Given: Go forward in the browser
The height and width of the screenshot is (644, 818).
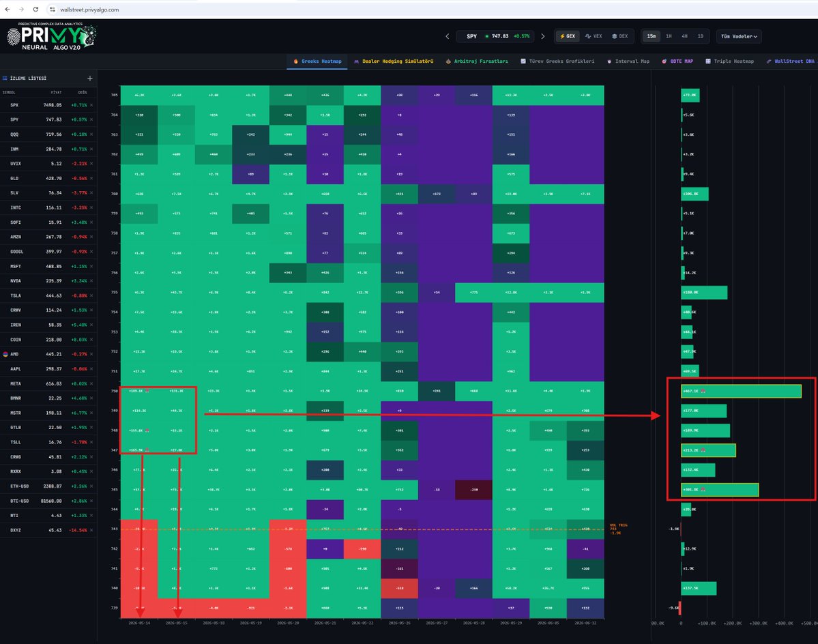Looking at the screenshot, I should 21,10.
